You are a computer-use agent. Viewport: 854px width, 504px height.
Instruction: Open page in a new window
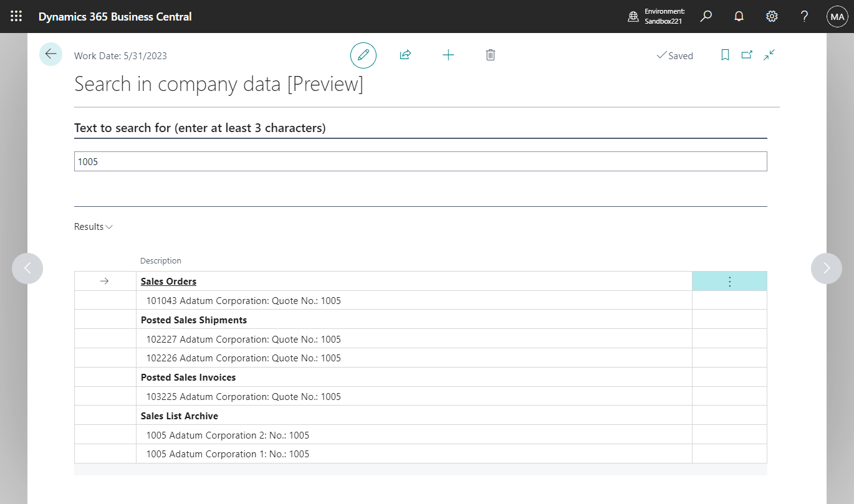pos(747,55)
